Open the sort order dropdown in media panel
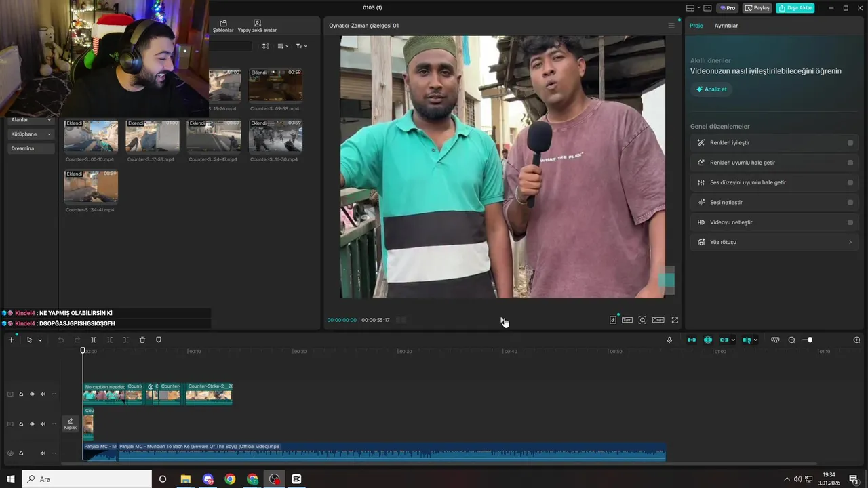 pos(283,46)
